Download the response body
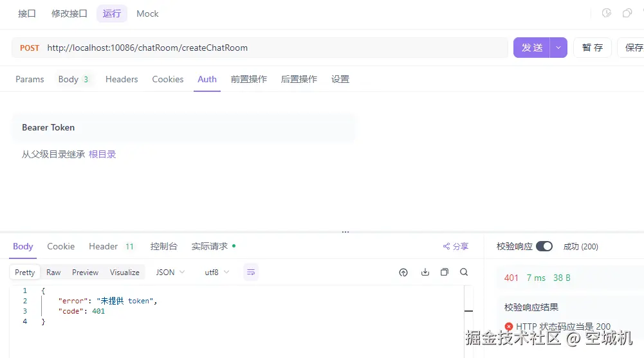 (425, 273)
